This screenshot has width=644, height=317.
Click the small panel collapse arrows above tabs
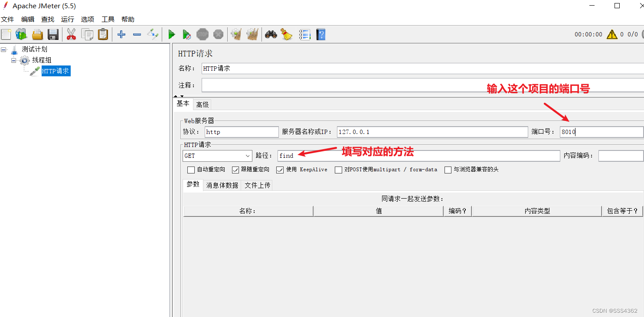tap(179, 96)
